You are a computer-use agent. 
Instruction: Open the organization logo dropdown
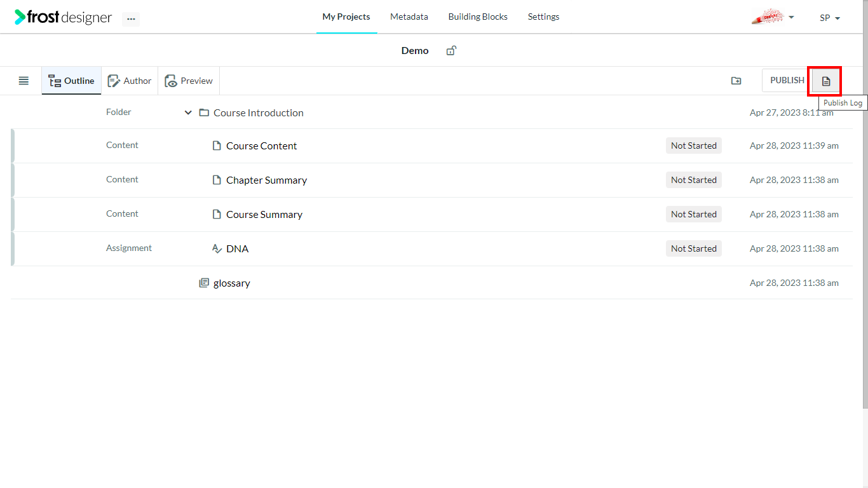[773, 17]
